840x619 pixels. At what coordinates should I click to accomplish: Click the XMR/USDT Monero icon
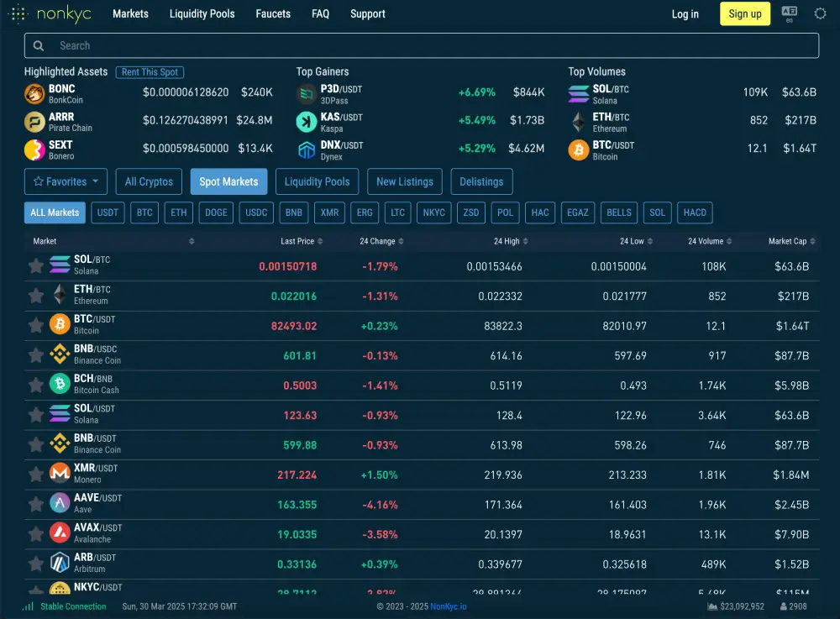click(60, 474)
